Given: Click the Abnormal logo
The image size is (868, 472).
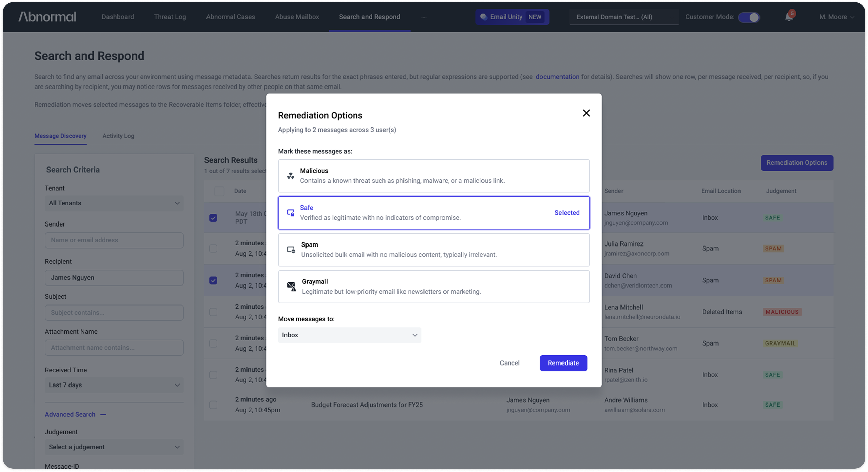Looking at the screenshot, I should point(47,16).
